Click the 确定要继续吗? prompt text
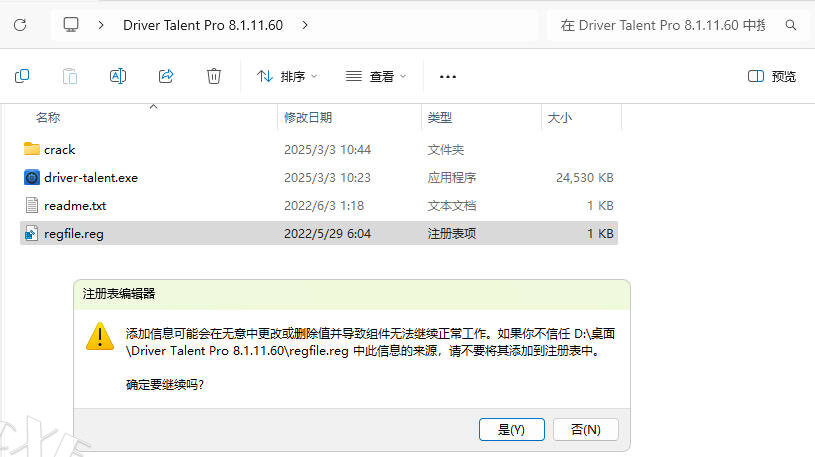Viewport: 815px width, 457px height. pos(165,385)
